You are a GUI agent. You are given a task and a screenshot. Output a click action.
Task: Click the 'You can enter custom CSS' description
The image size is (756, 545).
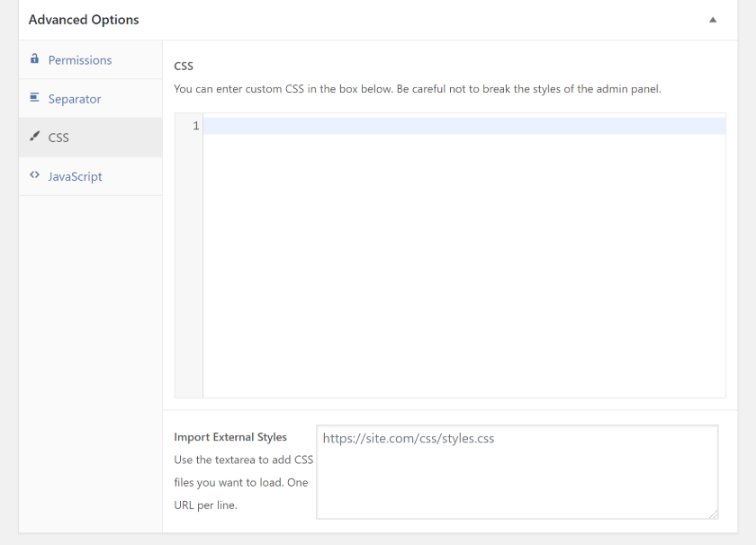coord(418,89)
